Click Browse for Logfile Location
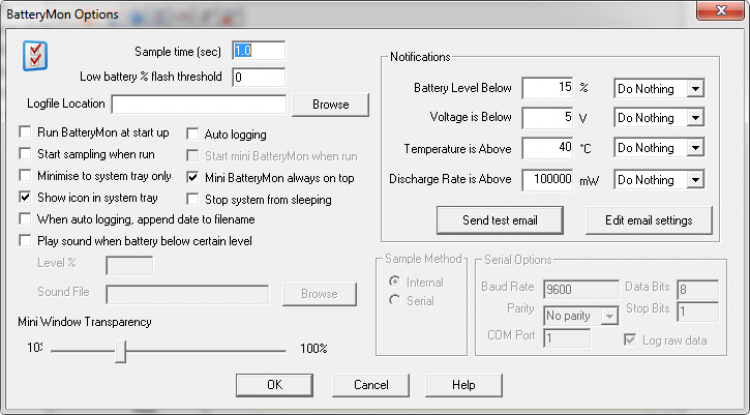 pos(331,105)
